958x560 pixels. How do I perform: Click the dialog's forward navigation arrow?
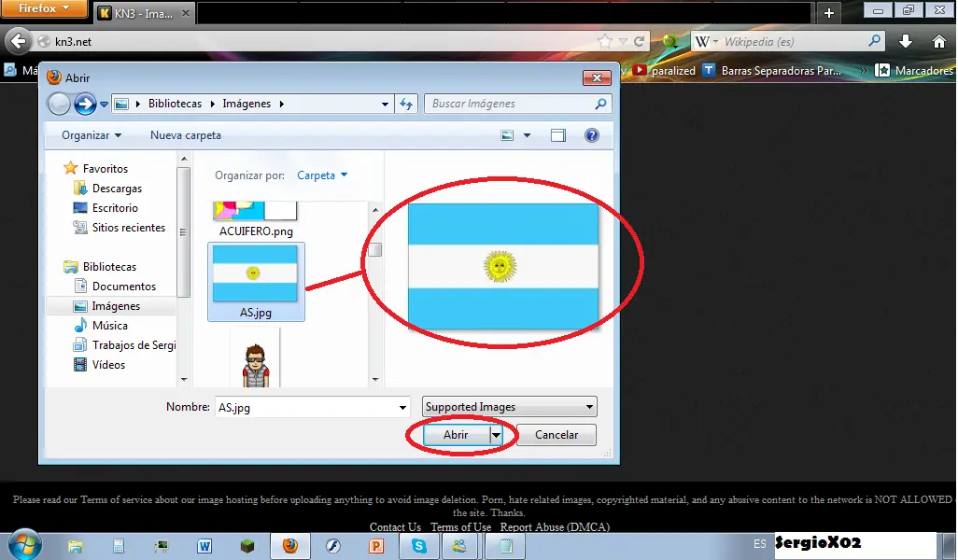[x=85, y=104]
